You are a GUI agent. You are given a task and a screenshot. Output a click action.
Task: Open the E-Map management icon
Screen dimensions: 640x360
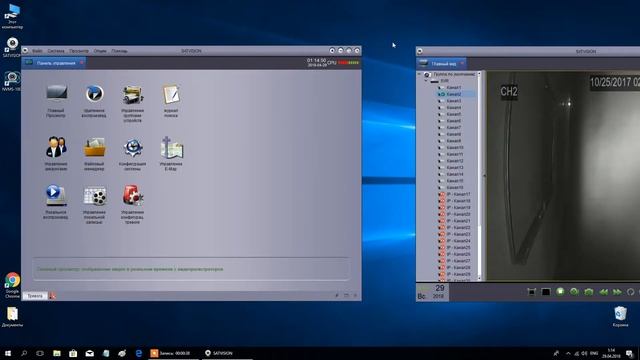(171, 147)
